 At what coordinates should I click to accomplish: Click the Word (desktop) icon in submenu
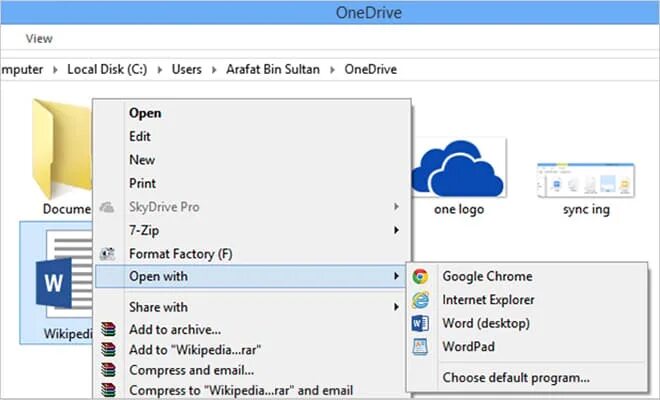point(420,323)
